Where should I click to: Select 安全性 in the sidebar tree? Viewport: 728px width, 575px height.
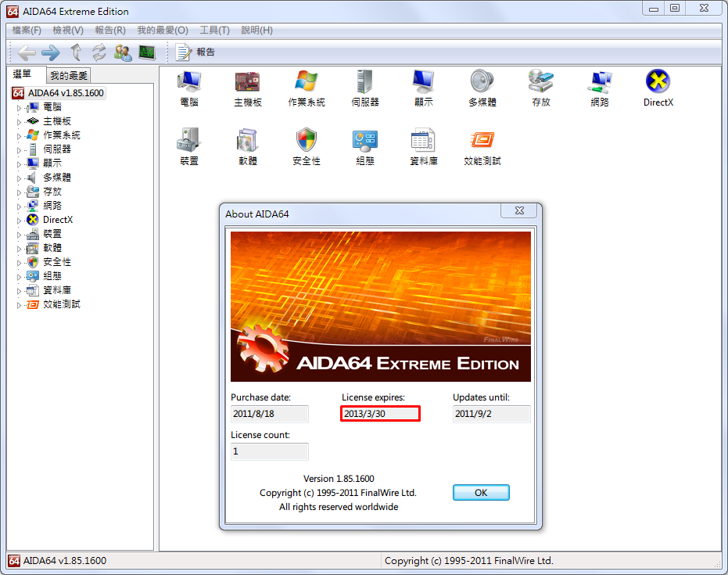(x=56, y=262)
